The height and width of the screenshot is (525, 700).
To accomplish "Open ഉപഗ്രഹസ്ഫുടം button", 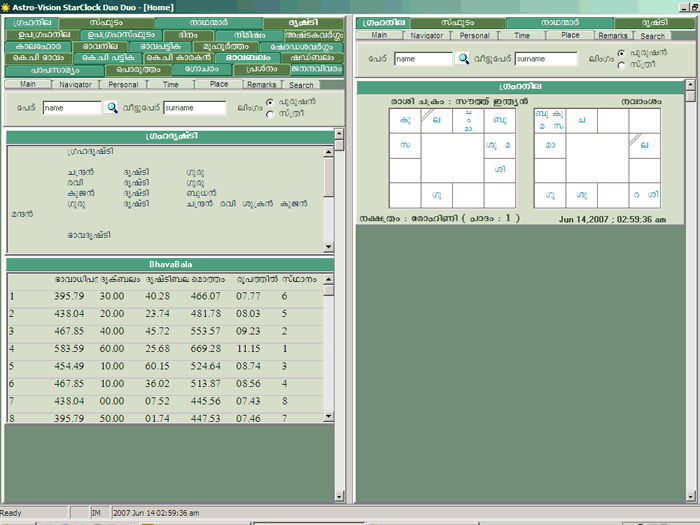I will (121, 35).
